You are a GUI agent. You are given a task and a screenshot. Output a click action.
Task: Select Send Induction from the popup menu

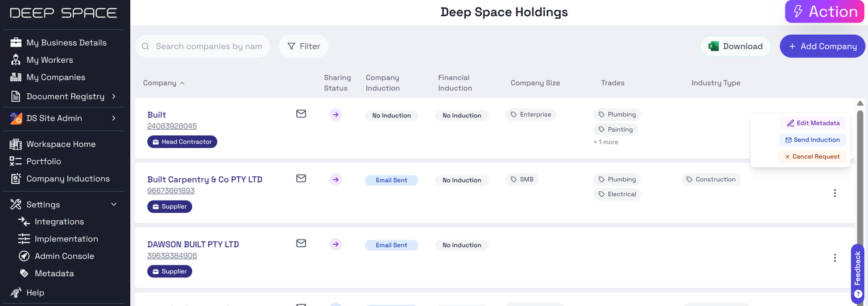click(x=812, y=140)
